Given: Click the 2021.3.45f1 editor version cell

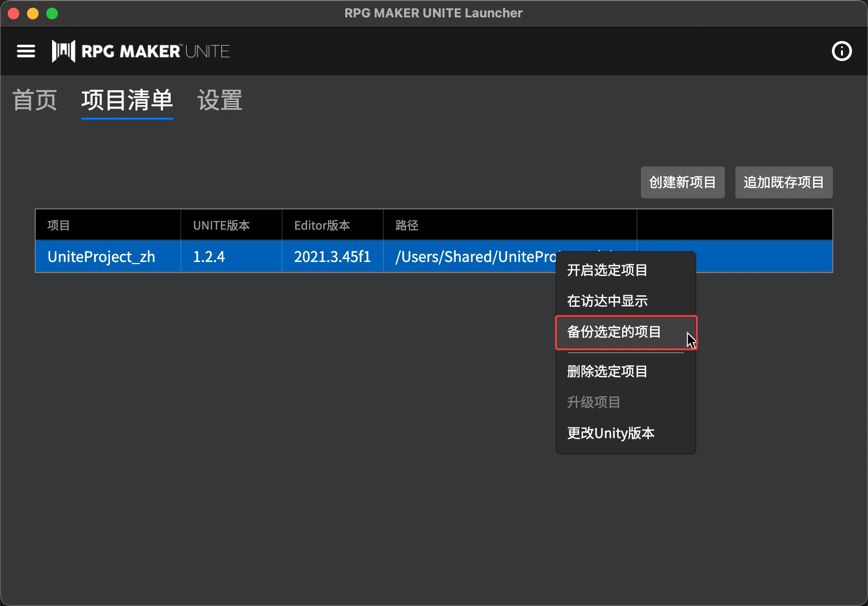Looking at the screenshot, I should (333, 257).
